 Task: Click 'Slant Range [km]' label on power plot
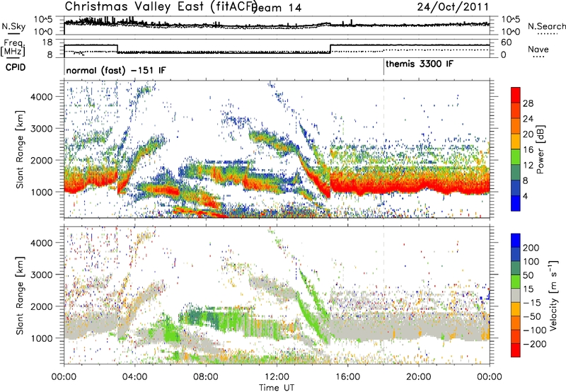pyautogui.click(x=20, y=149)
